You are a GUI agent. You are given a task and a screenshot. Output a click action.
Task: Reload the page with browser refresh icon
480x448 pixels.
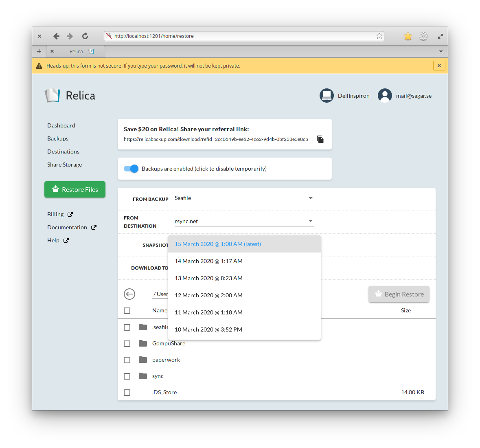click(85, 36)
